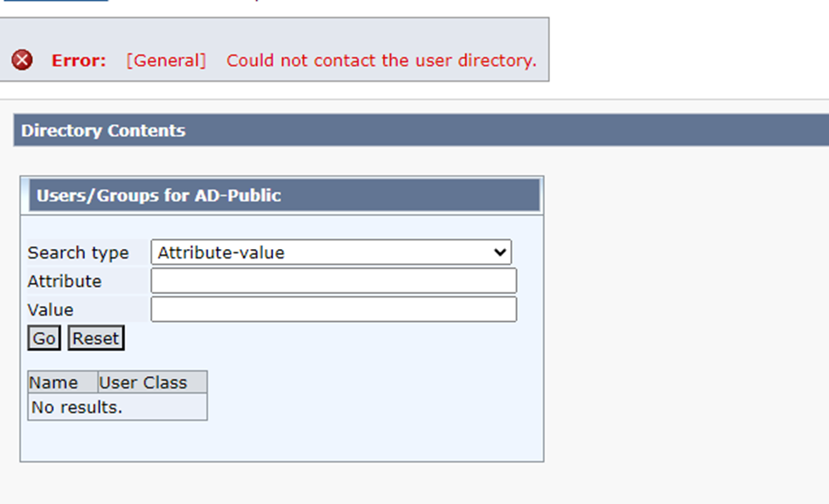Select the 'No results.' table row
The height and width of the screenshot is (504, 829).
116,407
